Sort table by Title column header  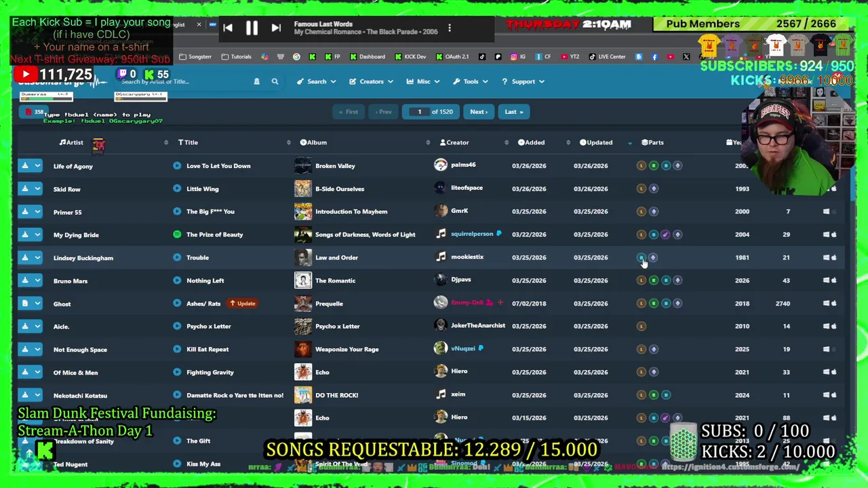[x=188, y=142]
